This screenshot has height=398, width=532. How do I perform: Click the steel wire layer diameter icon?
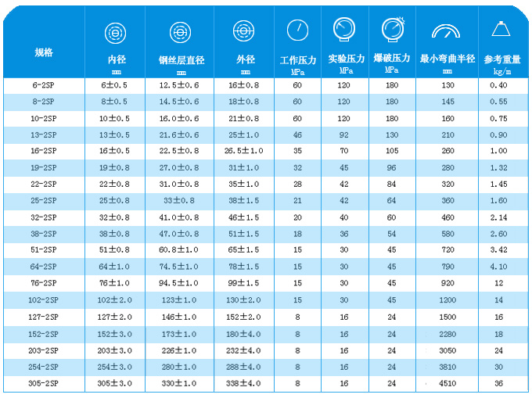click(181, 32)
